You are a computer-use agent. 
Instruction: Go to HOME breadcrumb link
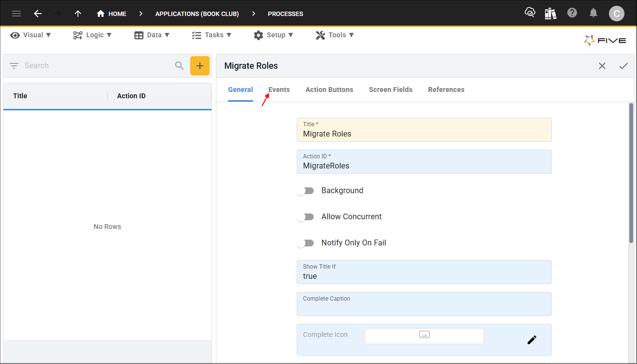coord(112,14)
